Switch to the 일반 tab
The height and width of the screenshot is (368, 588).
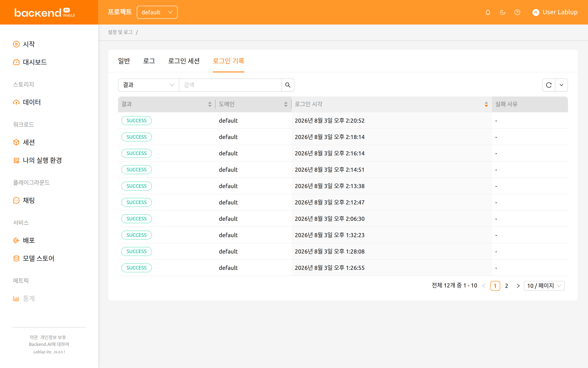(124, 61)
